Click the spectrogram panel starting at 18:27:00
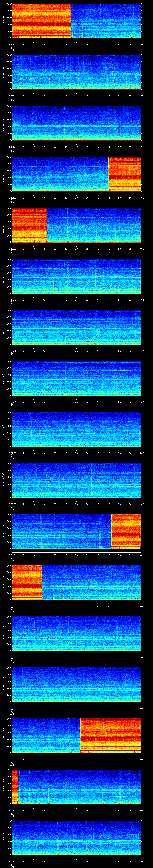This screenshot has width=153, height=868. pyautogui.click(x=77, y=685)
